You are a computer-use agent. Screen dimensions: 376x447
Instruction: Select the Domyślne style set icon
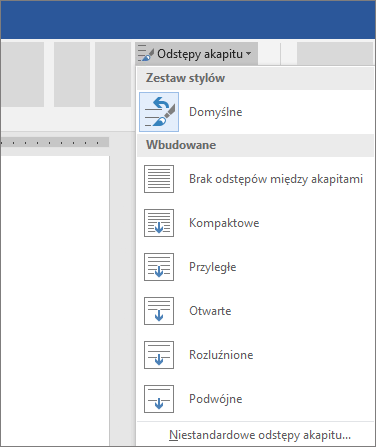[x=159, y=112]
